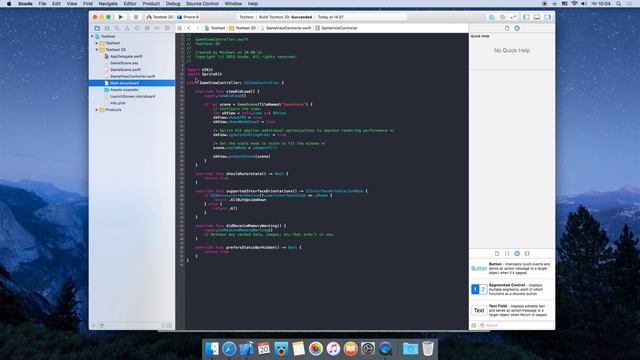Collapse the Testtest project root
640x360 pixels.
point(93,36)
